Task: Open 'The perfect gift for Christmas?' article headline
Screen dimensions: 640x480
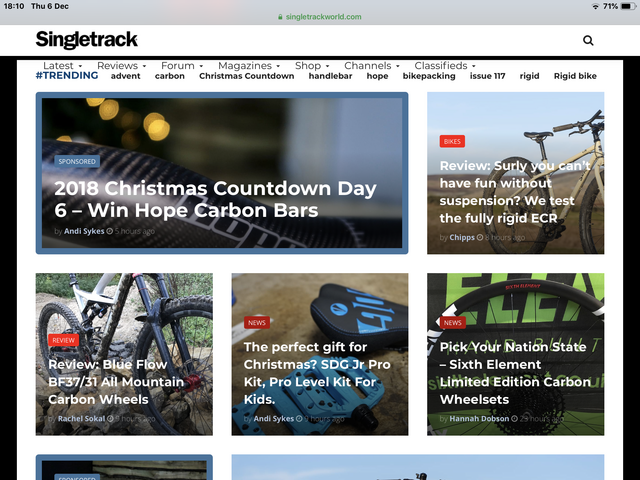Action: (317, 373)
